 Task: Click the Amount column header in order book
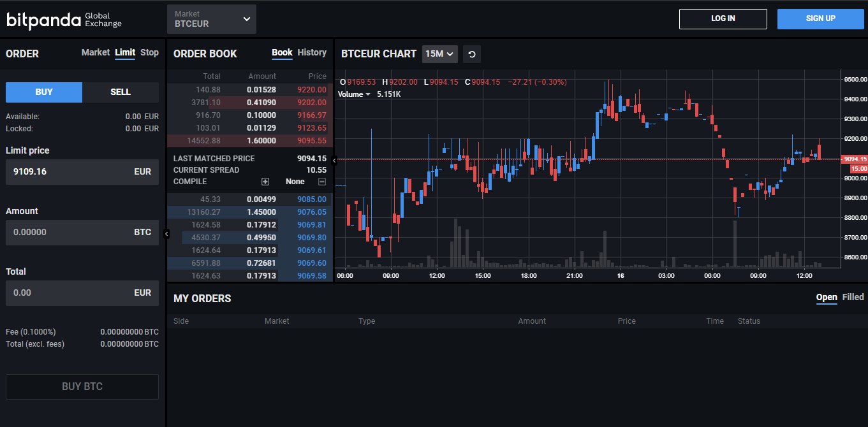(x=262, y=76)
